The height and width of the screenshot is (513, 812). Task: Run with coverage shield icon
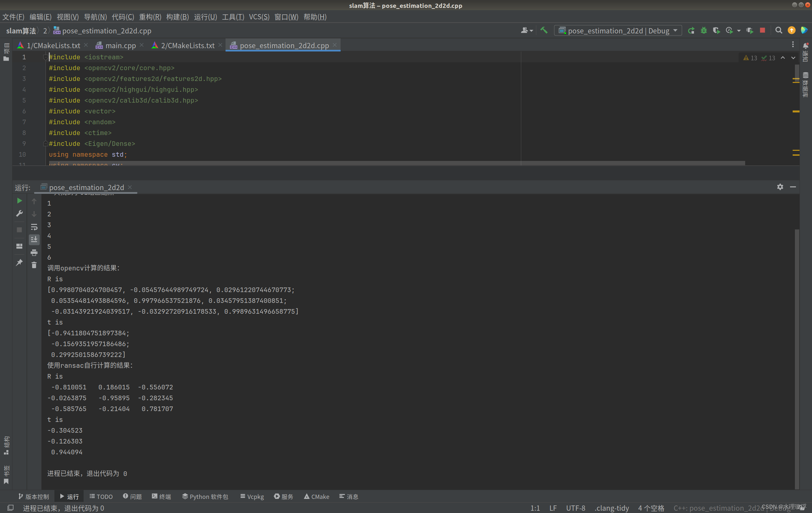(716, 31)
